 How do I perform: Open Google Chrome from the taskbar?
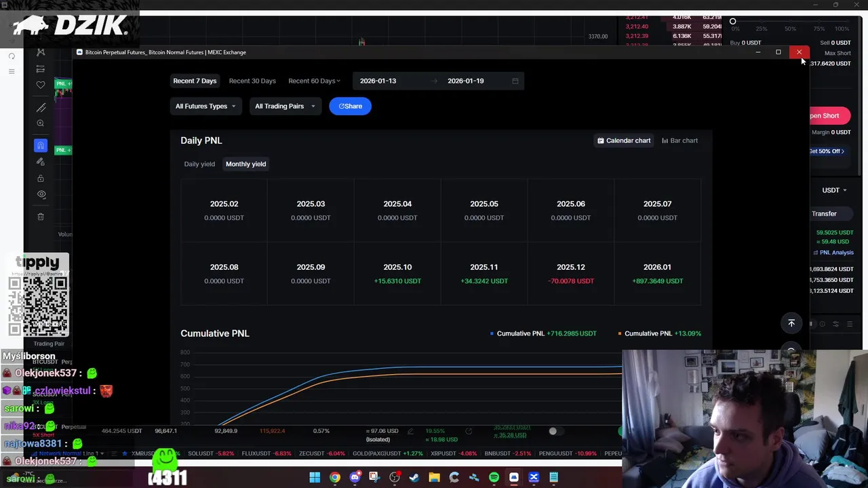click(335, 478)
